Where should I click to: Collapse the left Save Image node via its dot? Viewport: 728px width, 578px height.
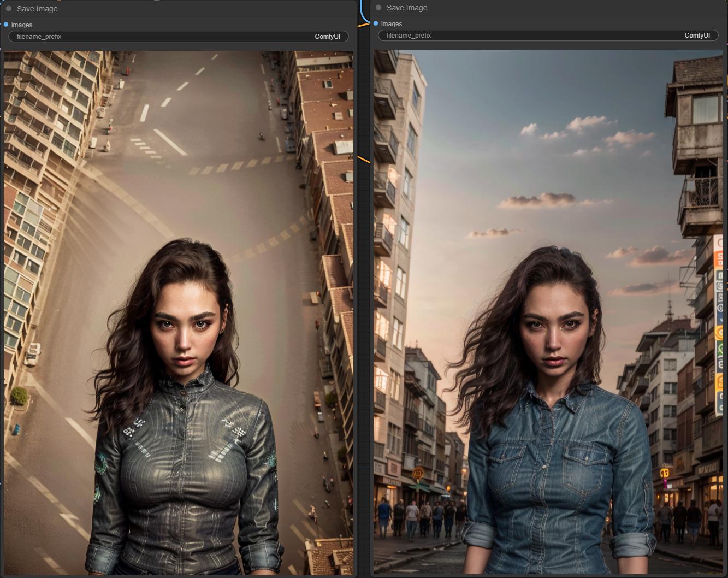pyautogui.click(x=9, y=9)
